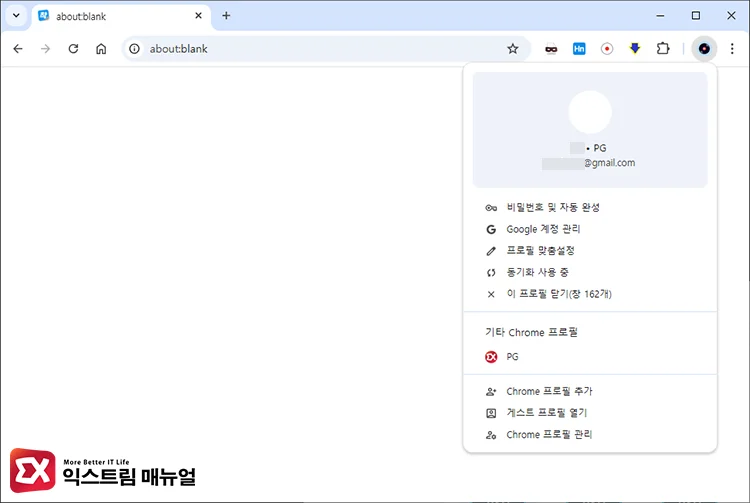Choose 이 프로필 닫기(창 162개)
750x503 pixels.
click(590, 294)
